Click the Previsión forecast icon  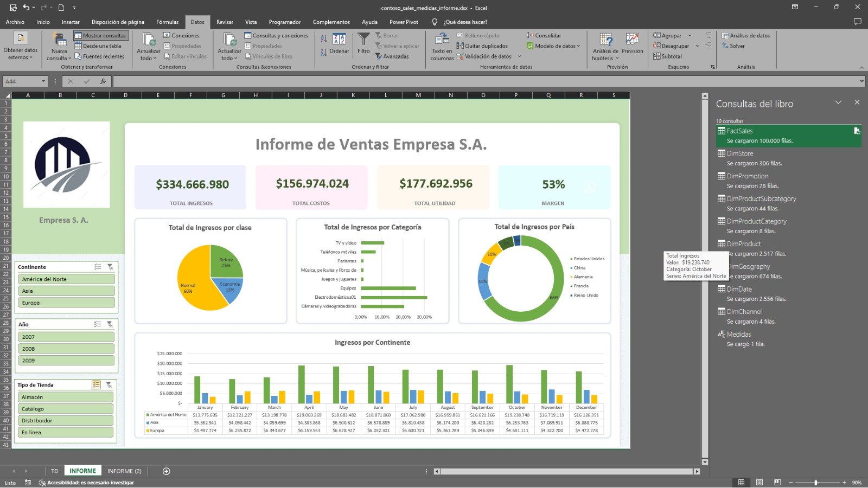pyautogui.click(x=632, y=40)
